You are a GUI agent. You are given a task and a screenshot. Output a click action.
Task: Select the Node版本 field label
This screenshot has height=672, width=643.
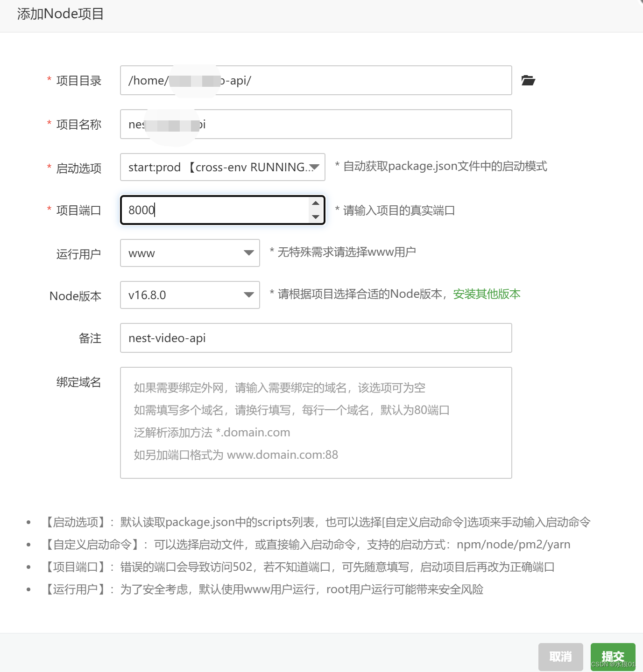click(76, 296)
